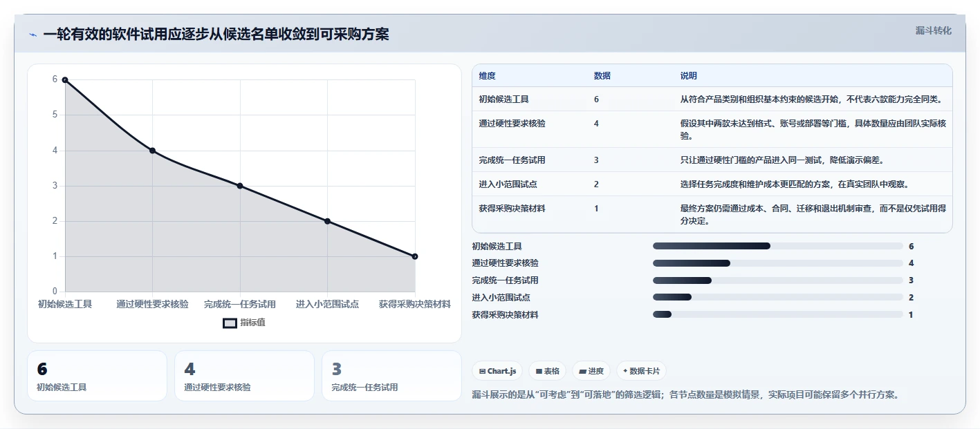This screenshot has width=980, height=429.
Task: Click the 获得采购决策材料 progress bar
Action: click(778, 314)
